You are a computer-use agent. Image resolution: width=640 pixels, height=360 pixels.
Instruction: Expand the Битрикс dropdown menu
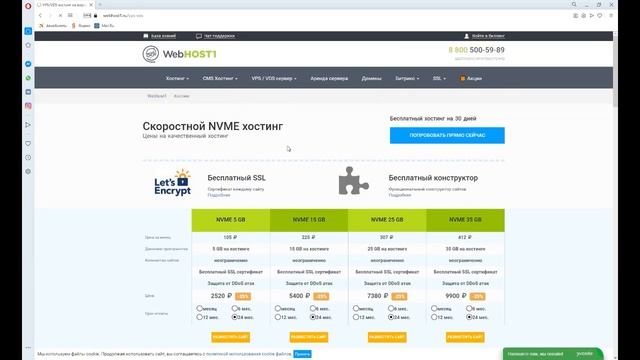coord(407,78)
